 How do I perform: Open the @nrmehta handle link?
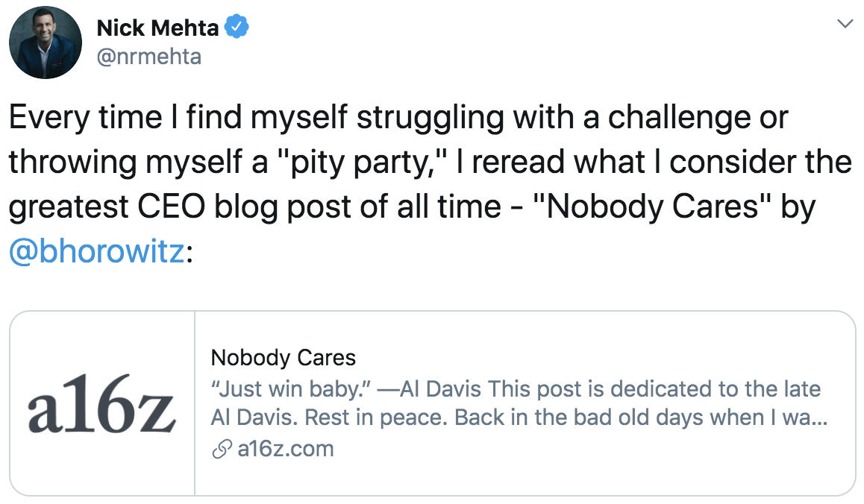coord(148,57)
